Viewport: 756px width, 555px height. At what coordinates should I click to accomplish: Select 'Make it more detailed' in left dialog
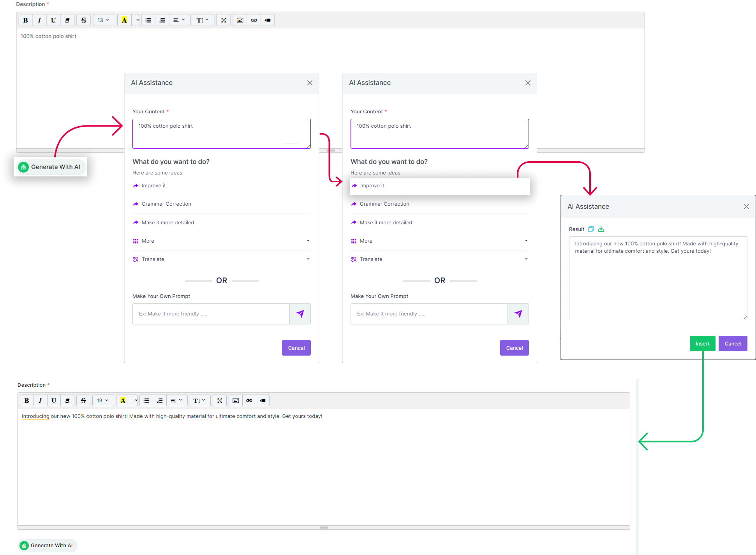168,223
